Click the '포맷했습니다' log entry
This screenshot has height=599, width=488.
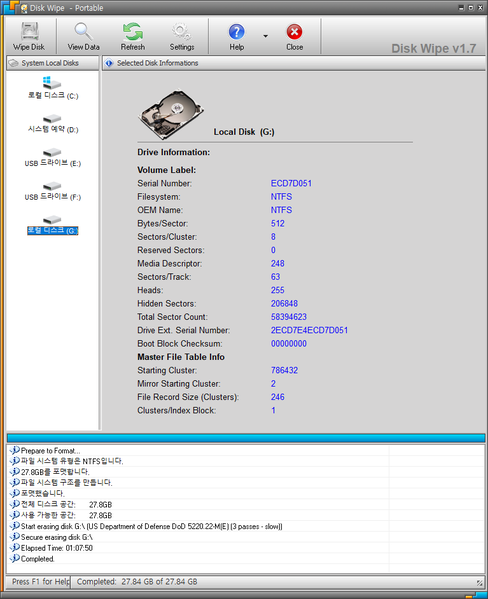(x=43, y=493)
